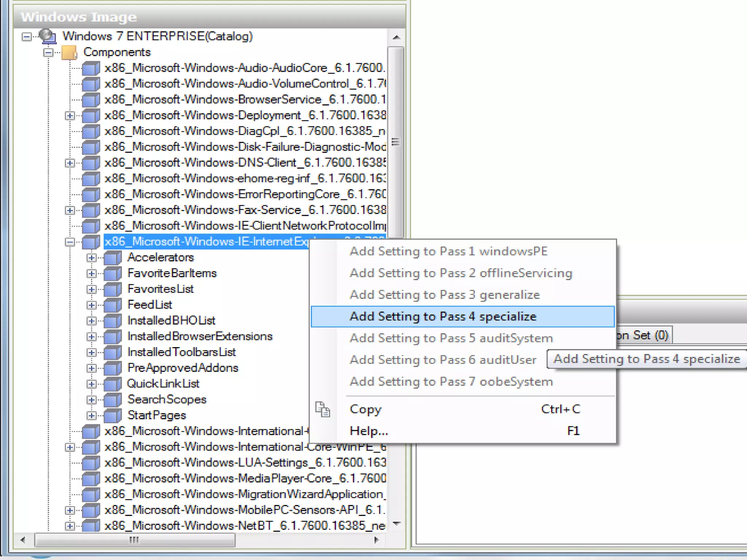Click the IE-ClientNetworkProtocol component cube icon
This screenshot has height=560, width=747.
click(x=91, y=226)
